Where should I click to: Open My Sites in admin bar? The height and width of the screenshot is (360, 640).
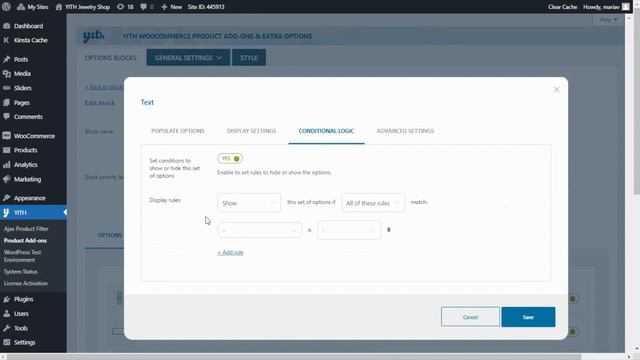point(33,7)
